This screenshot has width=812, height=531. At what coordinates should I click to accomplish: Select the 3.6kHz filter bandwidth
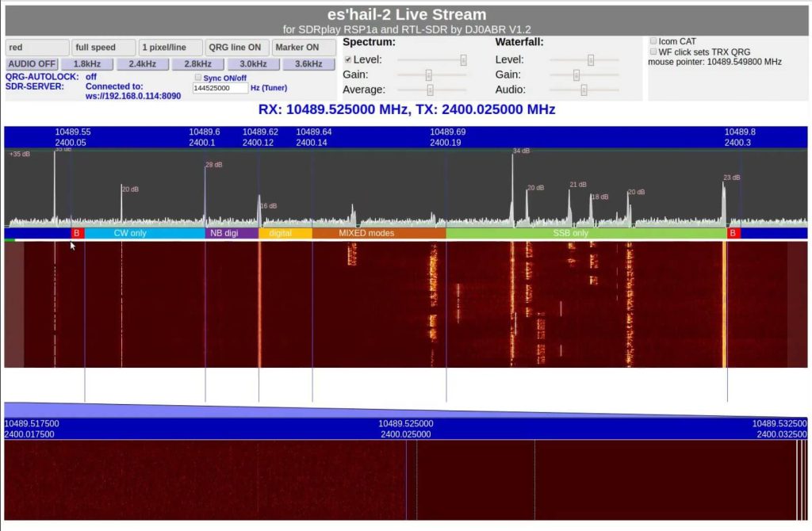click(x=308, y=64)
